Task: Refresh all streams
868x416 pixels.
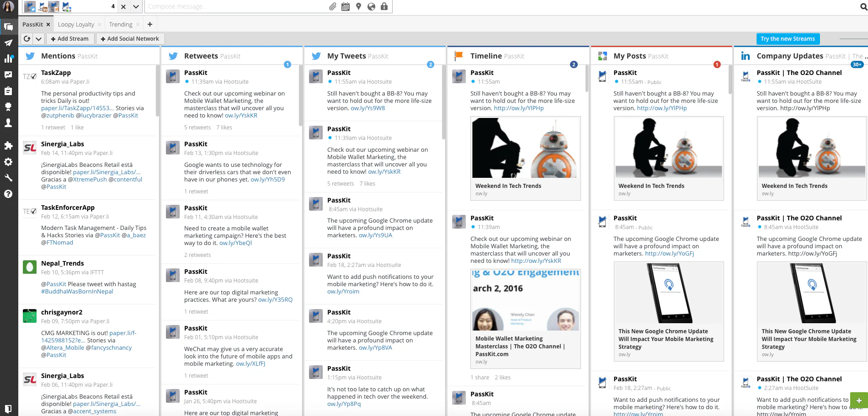Action: click(x=27, y=39)
